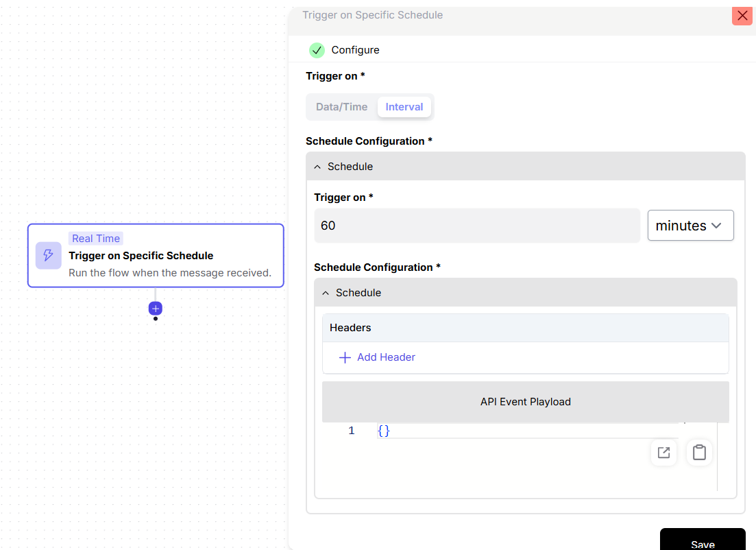Click the lightning bolt trigger icon
The height and width of the screenshot is (550, 756).
[48, 255]
